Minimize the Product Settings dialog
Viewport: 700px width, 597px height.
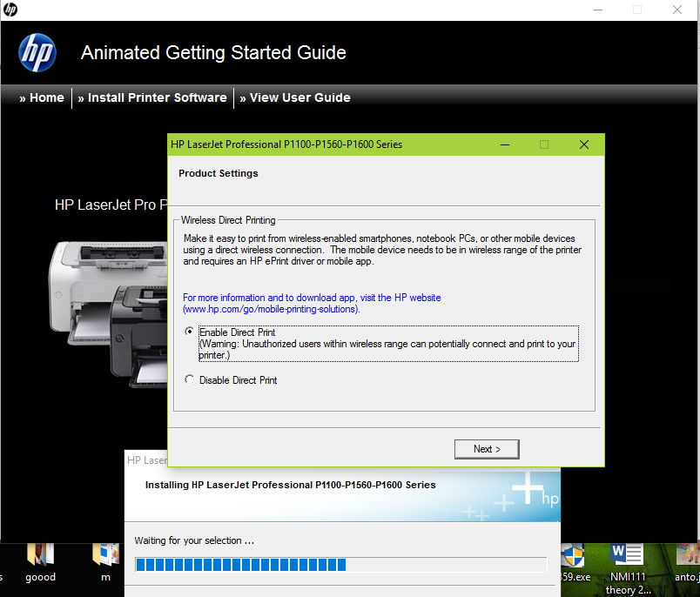(x=505, y=144)
